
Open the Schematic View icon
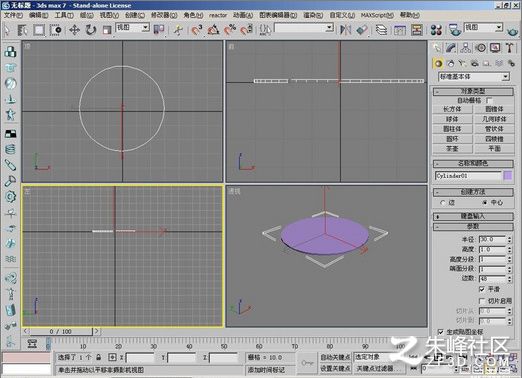416,30
